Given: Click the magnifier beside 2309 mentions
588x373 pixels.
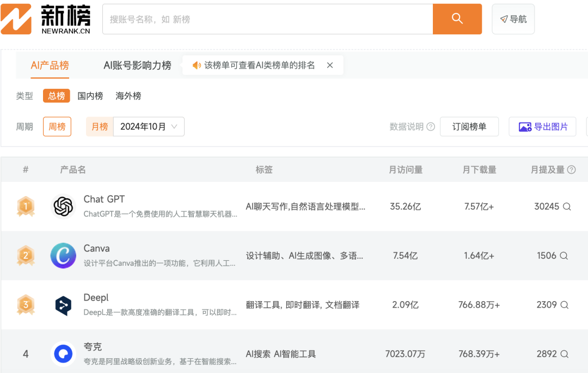Looking at the screenshot, I should coord(565,305).
